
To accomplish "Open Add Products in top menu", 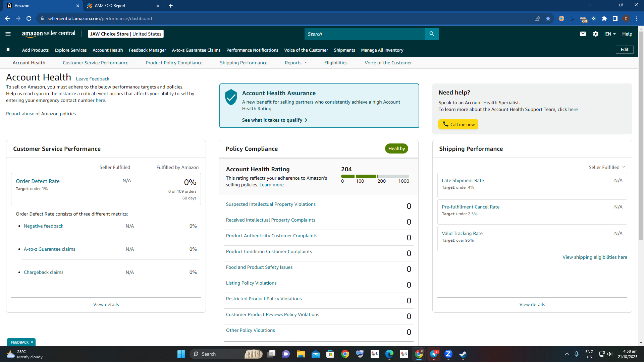I will click(35, 50).
